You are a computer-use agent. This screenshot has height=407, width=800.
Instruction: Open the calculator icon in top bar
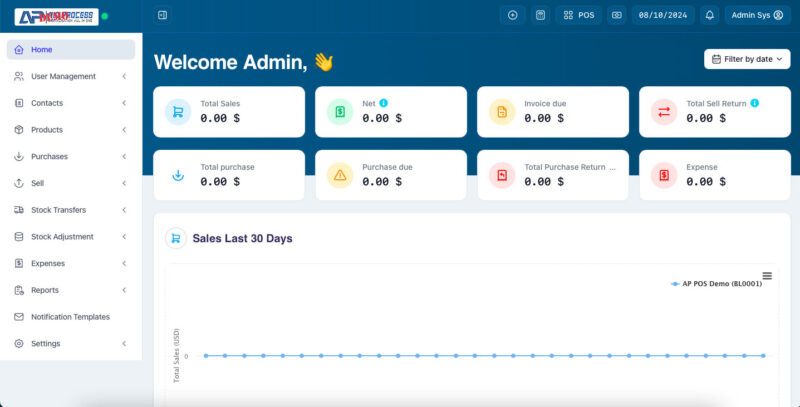(x=540, y=15)
